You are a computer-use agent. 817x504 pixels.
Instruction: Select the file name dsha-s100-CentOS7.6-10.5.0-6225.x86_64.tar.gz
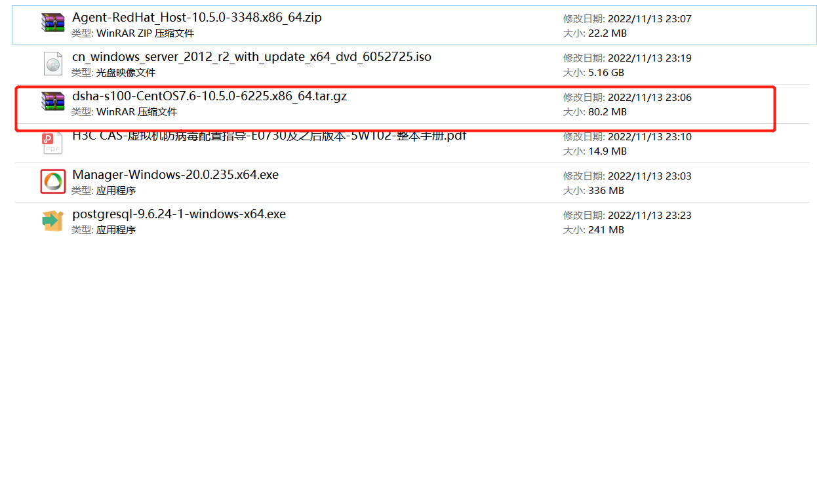coord(210,96)
